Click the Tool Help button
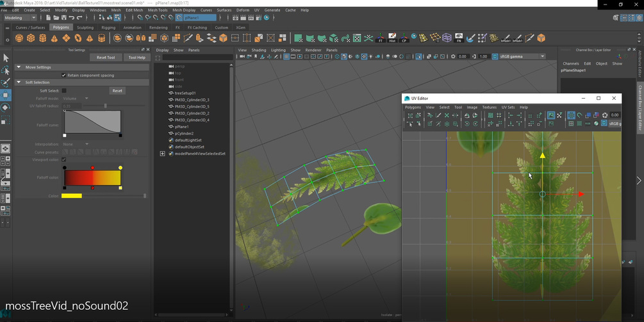644x322 pixels. [136, 58]
